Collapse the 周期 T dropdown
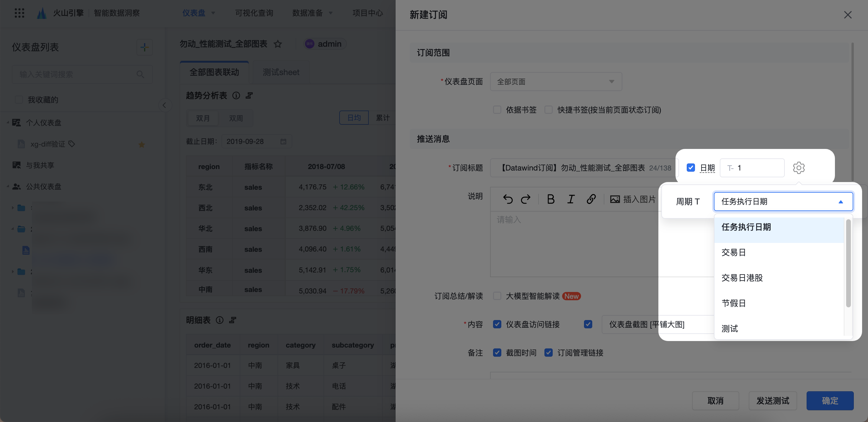 (x=784, y=201)
